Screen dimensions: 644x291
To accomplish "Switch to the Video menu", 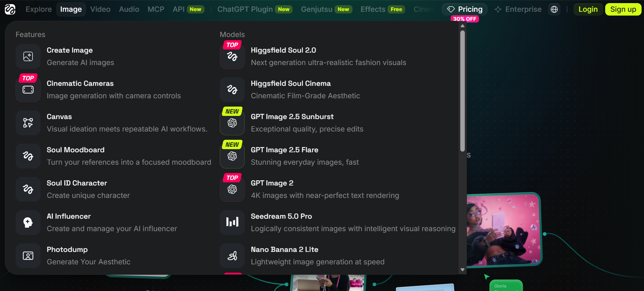I will coord(101,9).
